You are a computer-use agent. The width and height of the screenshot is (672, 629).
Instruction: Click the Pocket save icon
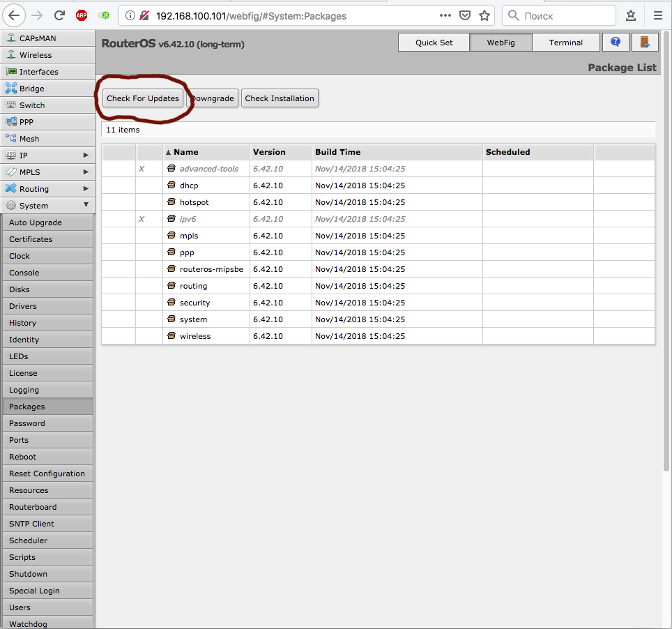[464, 16]
